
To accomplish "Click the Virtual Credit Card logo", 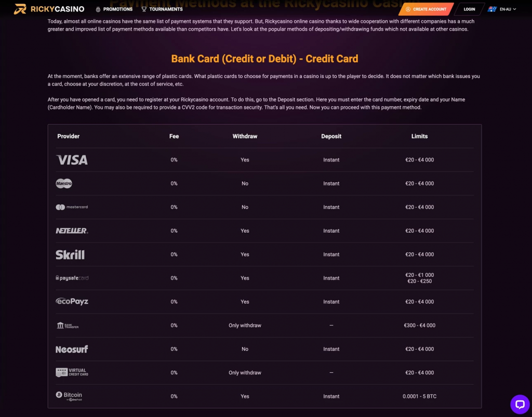I will (72, 372).
